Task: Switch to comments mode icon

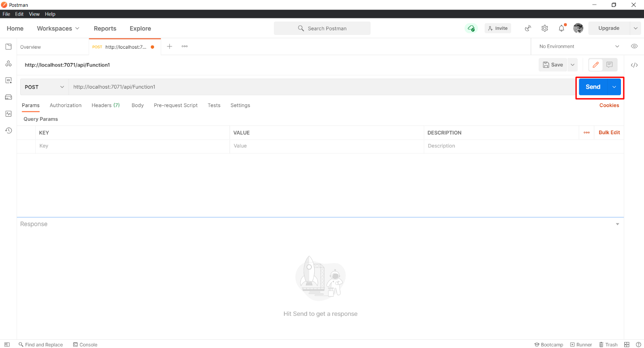Action: 609,65
